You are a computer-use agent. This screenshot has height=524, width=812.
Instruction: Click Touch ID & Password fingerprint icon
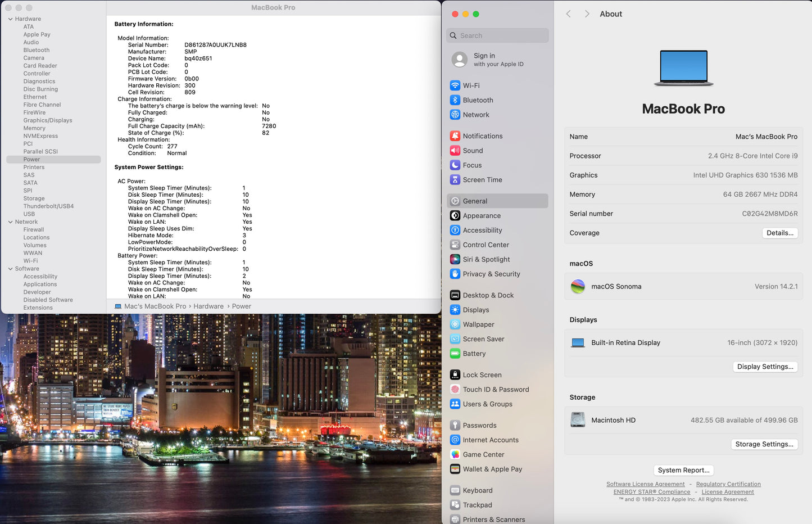tap(455, 390)
